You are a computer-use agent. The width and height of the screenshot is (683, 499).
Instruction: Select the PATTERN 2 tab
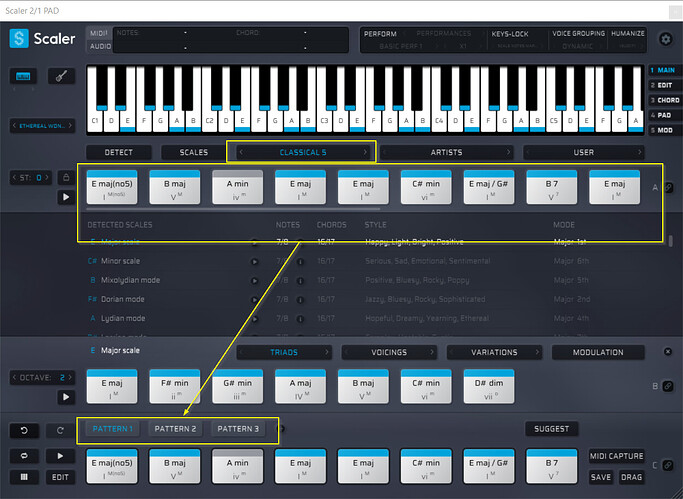click(175, 429)
